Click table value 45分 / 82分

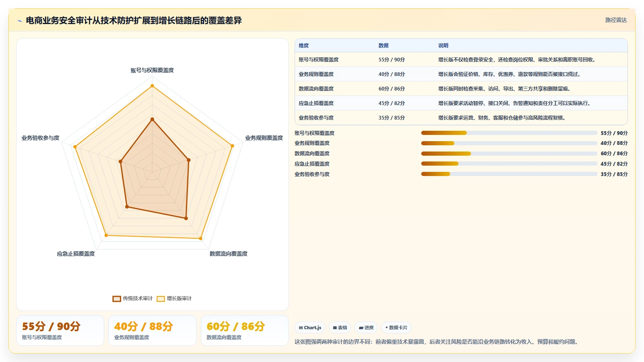392,103
